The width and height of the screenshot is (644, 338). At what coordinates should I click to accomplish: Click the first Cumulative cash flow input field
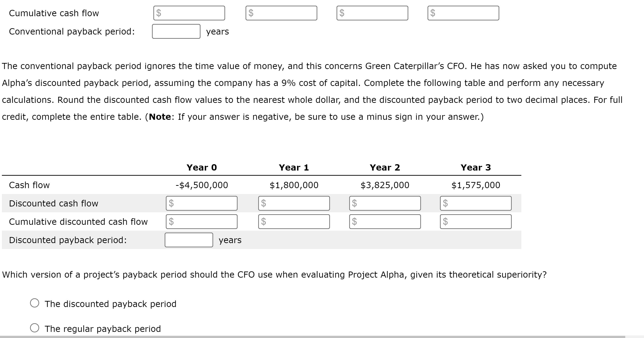pos(189,13)
